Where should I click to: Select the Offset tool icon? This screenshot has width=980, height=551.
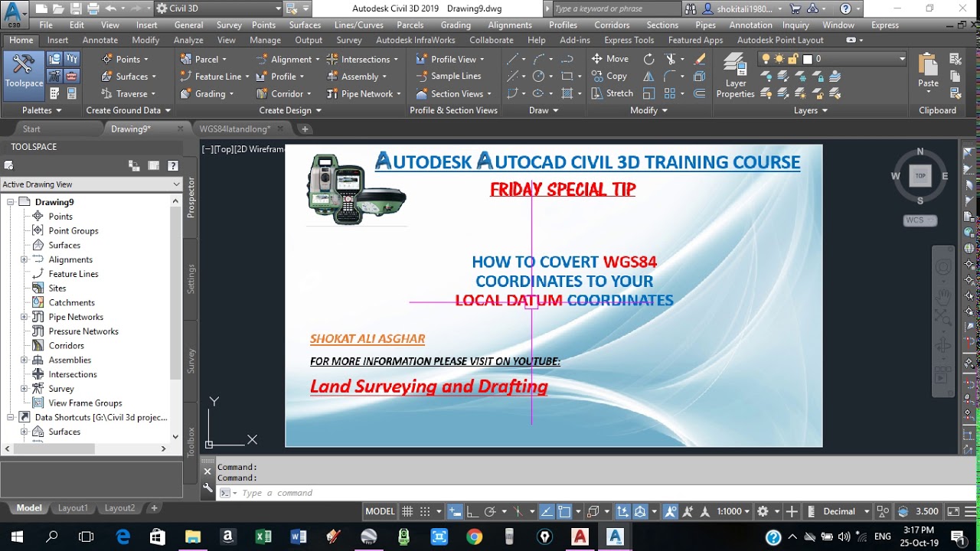(699, 93)
